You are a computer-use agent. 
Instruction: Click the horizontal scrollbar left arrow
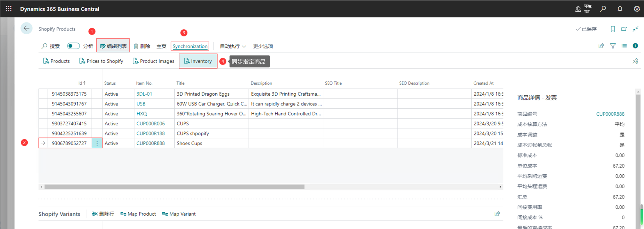(41, 187)
